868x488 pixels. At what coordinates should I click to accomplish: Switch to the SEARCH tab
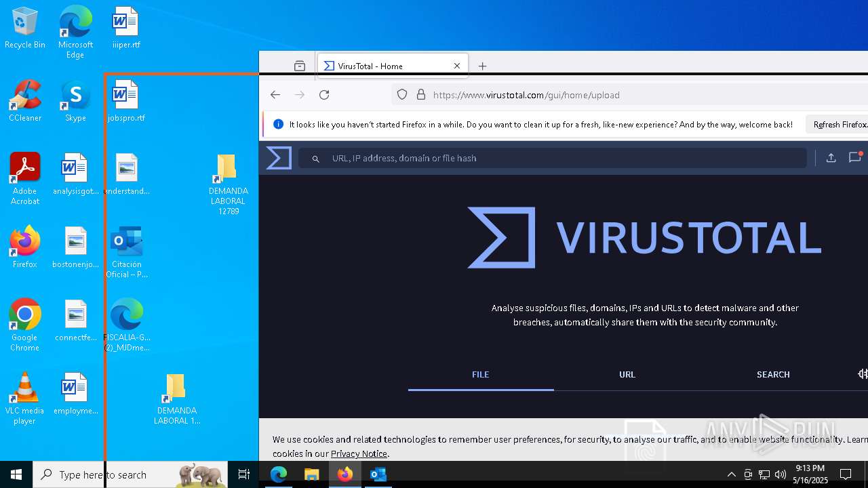coord(773,374)
